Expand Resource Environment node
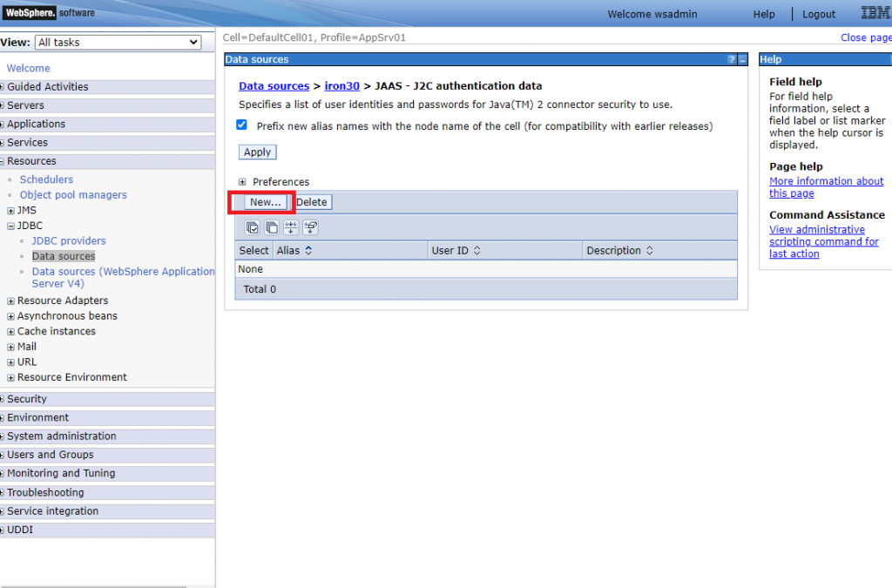 10,377
